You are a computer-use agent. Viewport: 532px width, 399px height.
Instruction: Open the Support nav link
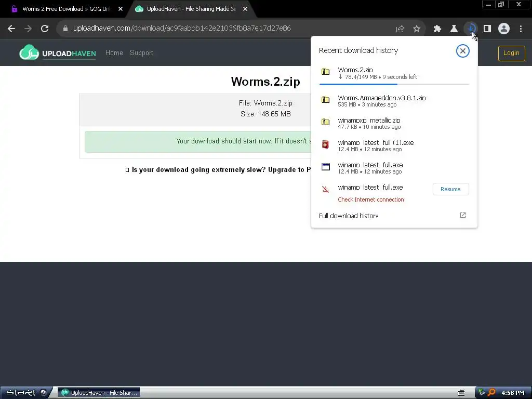coord(141,53)
